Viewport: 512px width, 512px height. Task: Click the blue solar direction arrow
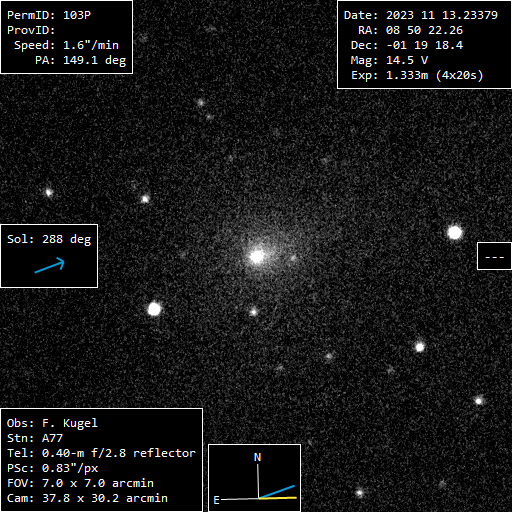(x=50, y=265)
